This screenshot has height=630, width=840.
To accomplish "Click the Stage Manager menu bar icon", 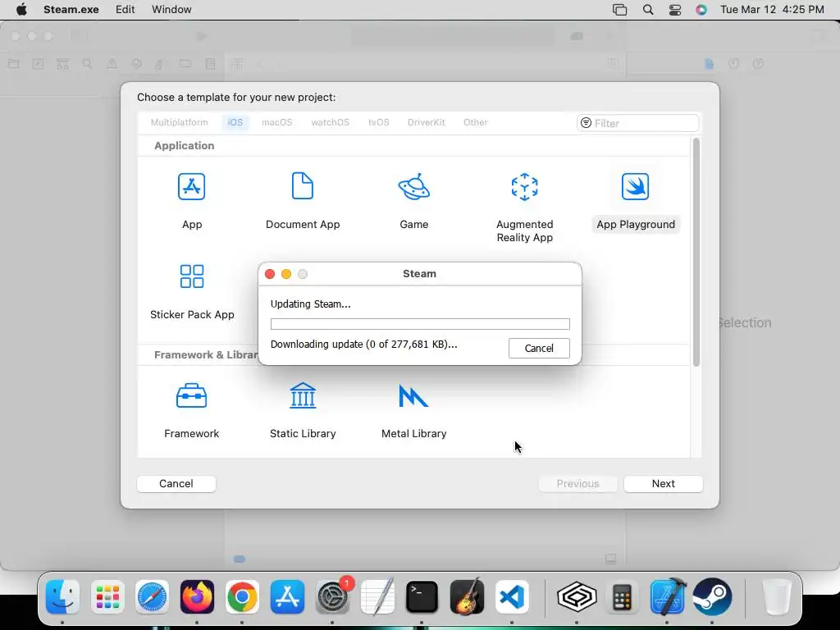I will (x=620, y=10).
